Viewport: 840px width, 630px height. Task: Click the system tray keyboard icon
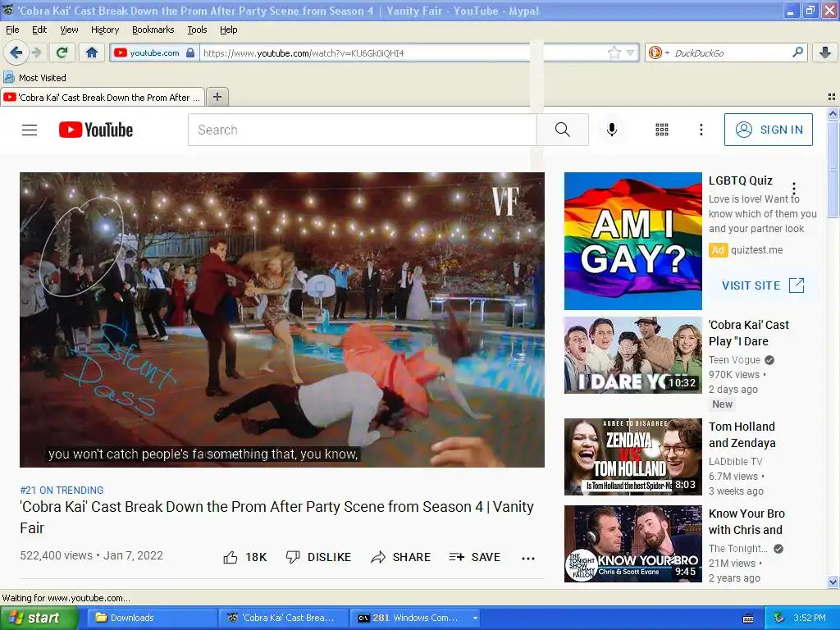(748, 619)
